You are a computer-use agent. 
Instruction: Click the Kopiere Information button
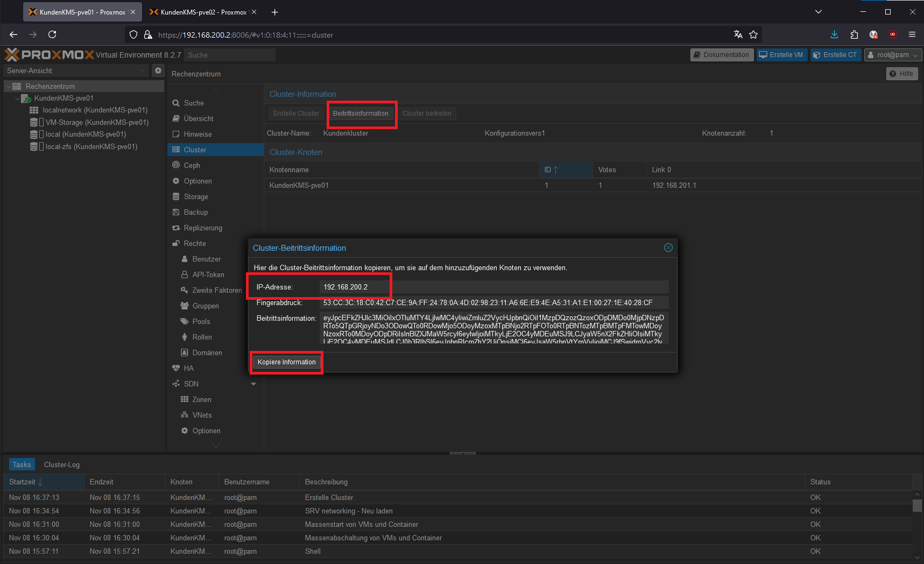pyautogui.click(x=286, y=362)
